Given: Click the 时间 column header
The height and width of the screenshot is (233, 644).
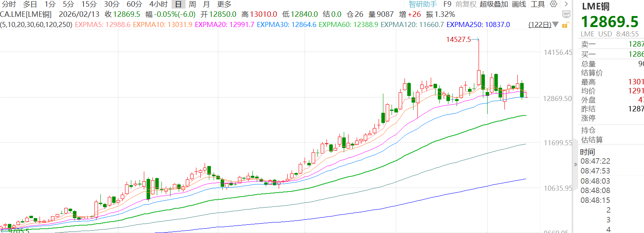Looking at the screenshot, I should click(x=588, y=152).
